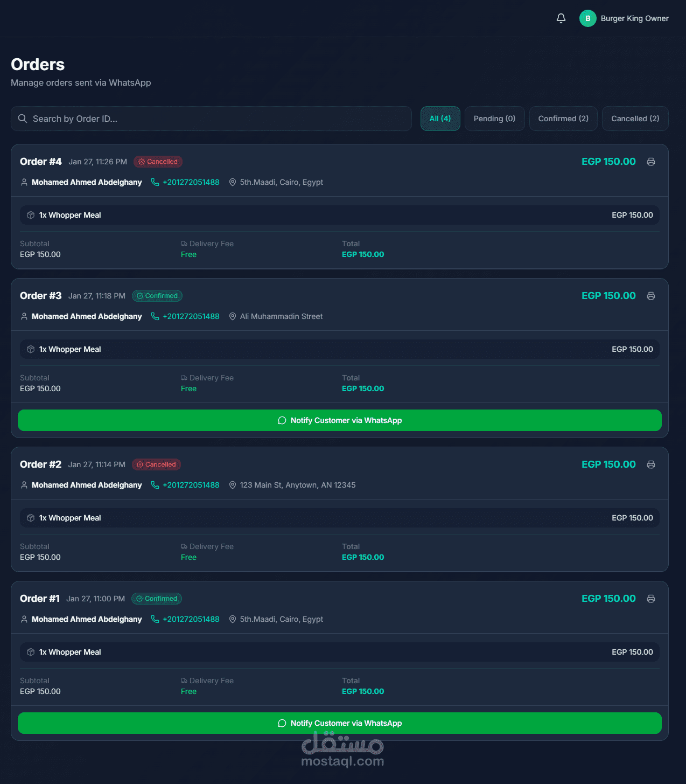The width and height of the screenshot is (686, 784).
Task: Call +201272051488 from Order #2
Action: click(191, 485)
